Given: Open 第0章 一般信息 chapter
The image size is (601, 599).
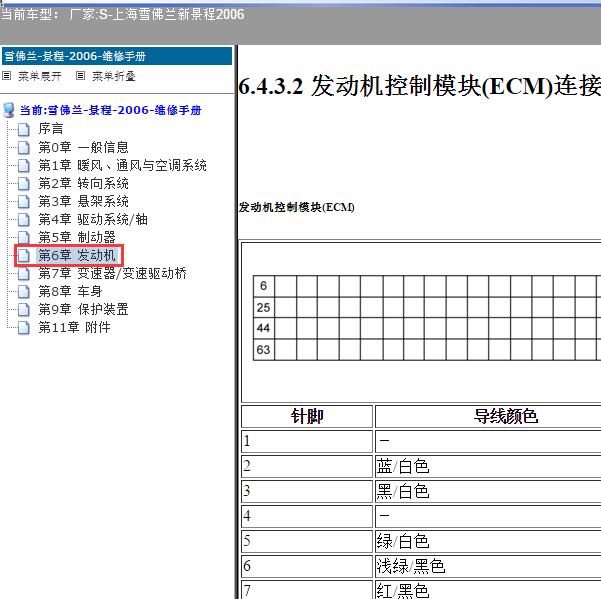Looking at the screenshot, I should pyautogui.click(x=83, y=147).
